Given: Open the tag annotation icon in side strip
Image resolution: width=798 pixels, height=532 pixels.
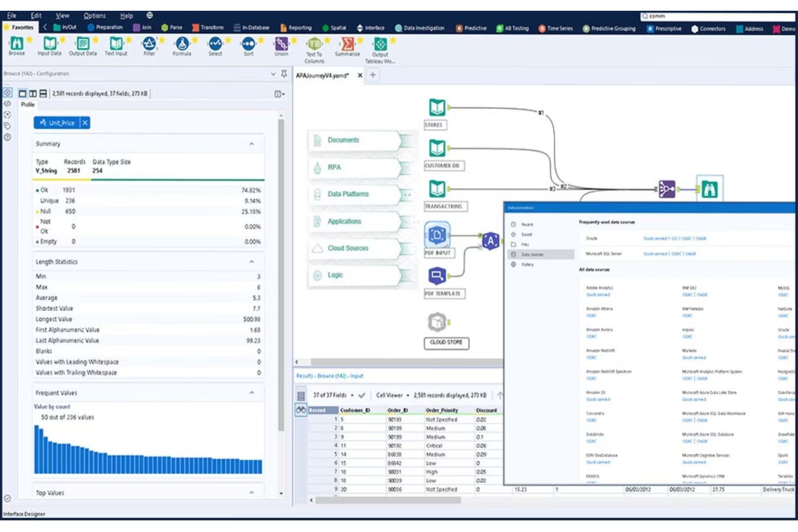Looking at the screenshot, I should (x=8, y=126).
